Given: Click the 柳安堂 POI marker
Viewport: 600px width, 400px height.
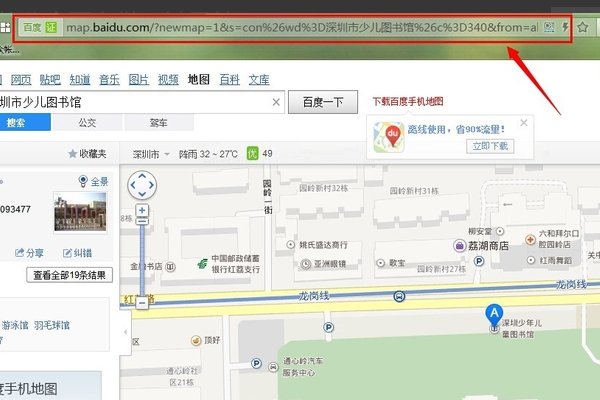Looking at the screenshot, I should [500, 231].
